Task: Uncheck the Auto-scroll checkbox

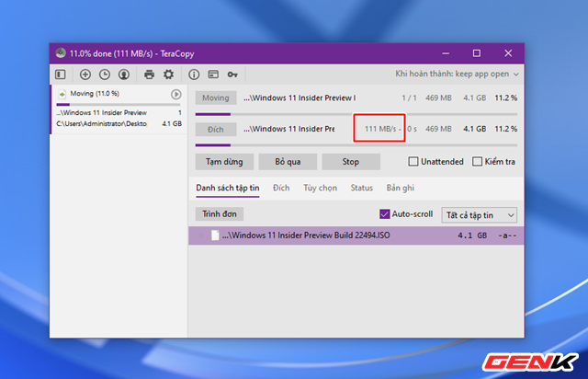Action: (x=384, y=214)
